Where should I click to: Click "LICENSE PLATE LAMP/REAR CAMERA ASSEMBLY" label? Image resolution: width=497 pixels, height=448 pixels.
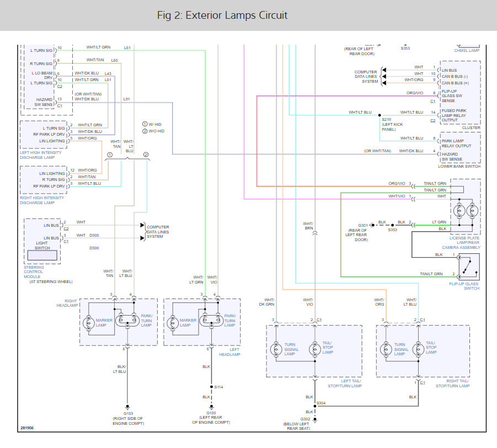461,243
